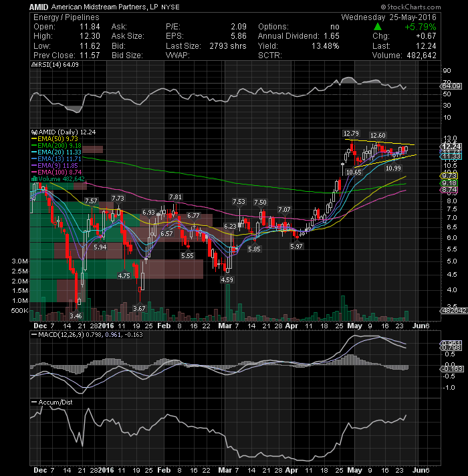
Task: Click the 9.73 EMA(50) axis tag
Action: [449, 176]
